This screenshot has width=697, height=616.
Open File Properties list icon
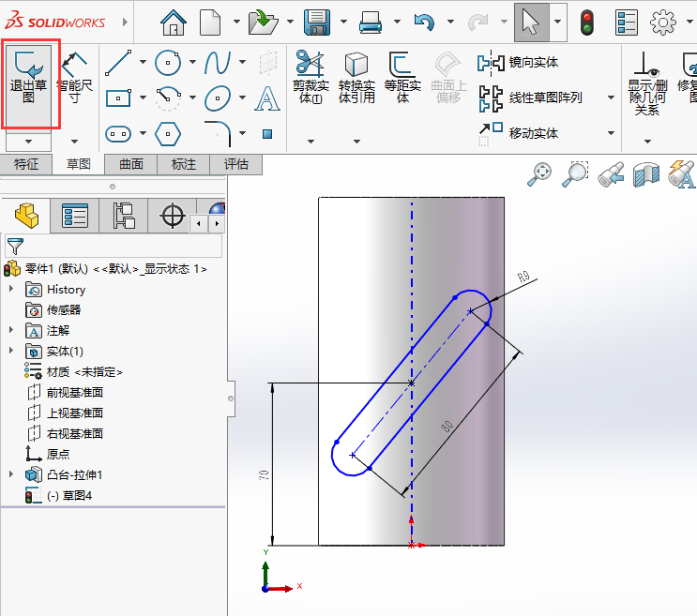627,23
